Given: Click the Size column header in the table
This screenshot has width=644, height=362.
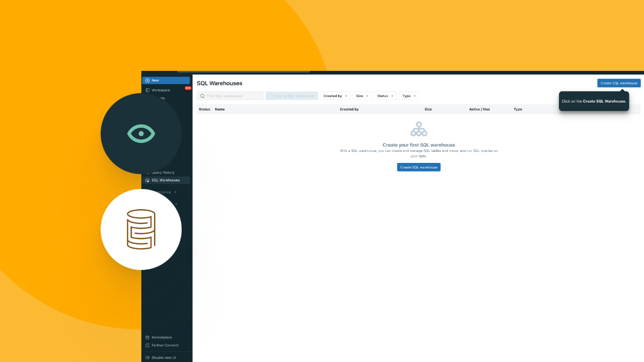Looking at the screenshot, I should 428,109.
